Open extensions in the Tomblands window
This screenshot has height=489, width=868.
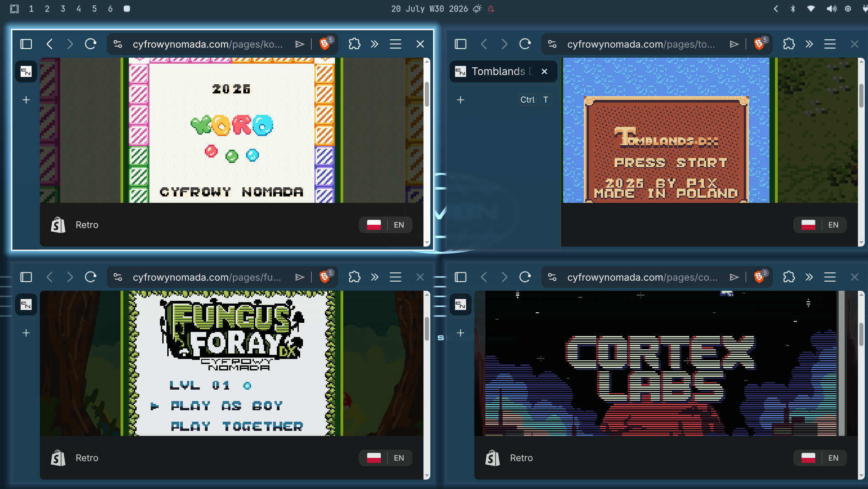(x=789, y=44)
